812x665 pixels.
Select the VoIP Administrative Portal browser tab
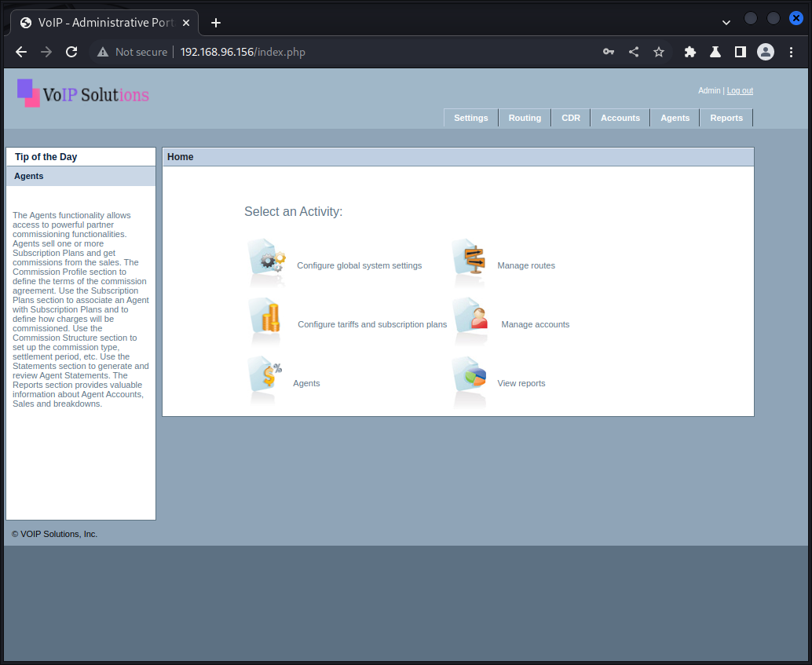pyautogui.click(x=105, y=23)
